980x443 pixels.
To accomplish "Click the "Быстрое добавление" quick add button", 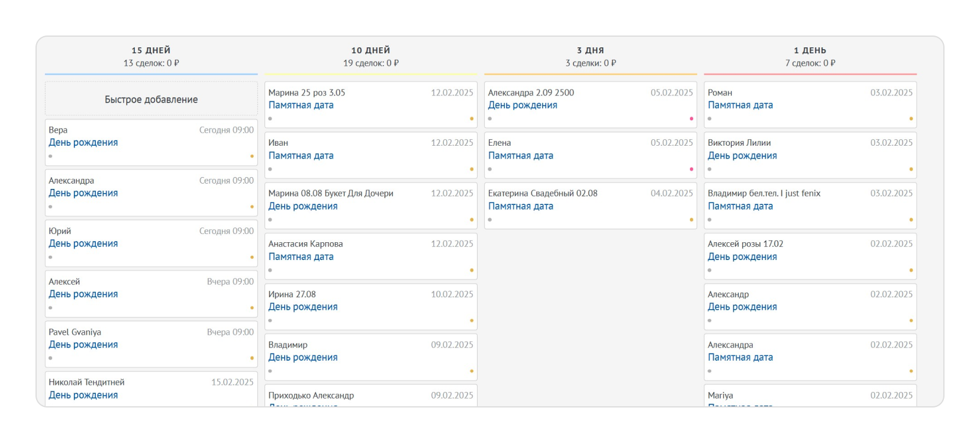I will 151,99.
